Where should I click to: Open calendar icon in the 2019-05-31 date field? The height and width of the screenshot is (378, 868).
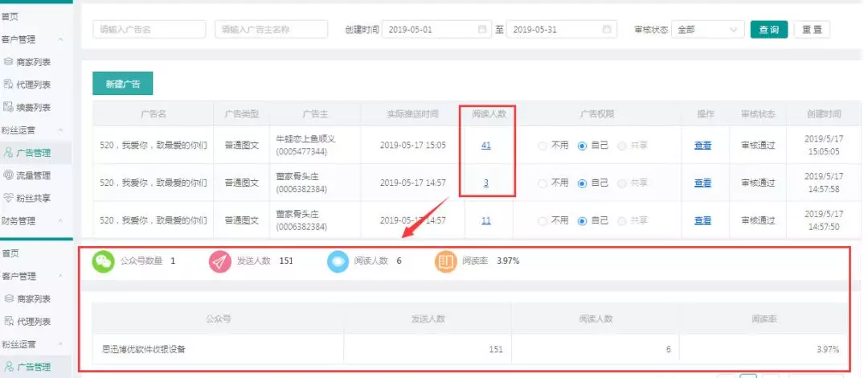click(607, 30)
